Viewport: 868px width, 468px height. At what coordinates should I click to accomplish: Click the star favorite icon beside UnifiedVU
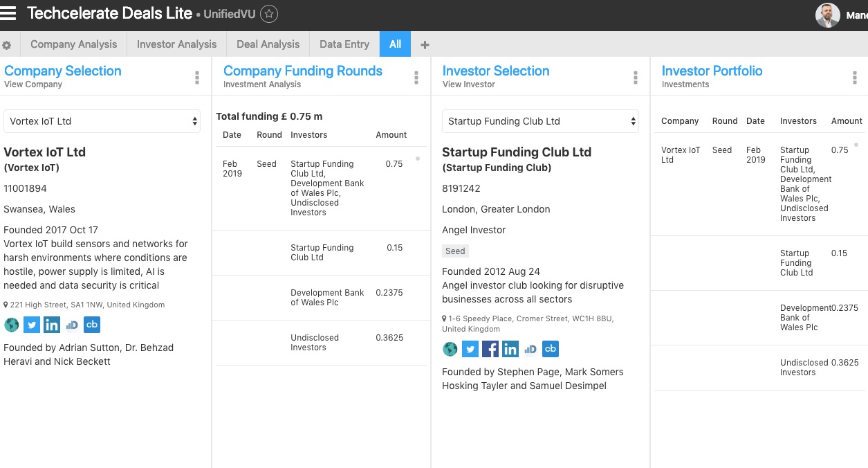tap(269, 14)
